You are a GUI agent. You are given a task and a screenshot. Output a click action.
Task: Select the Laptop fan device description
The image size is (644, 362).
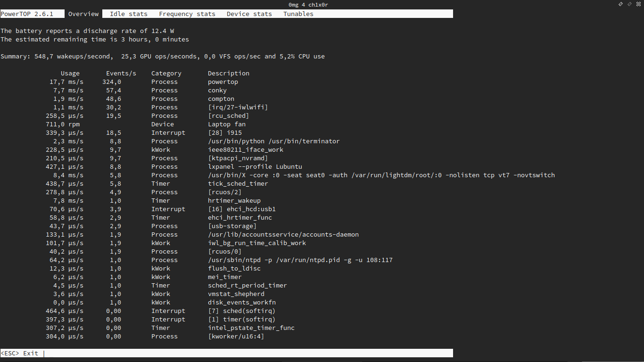click(227, 124)
